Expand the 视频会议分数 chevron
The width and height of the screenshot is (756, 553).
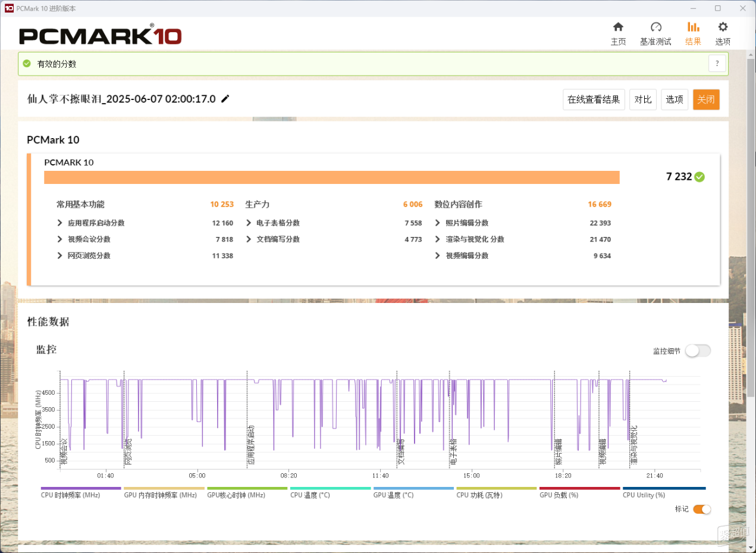pos(60,239)
